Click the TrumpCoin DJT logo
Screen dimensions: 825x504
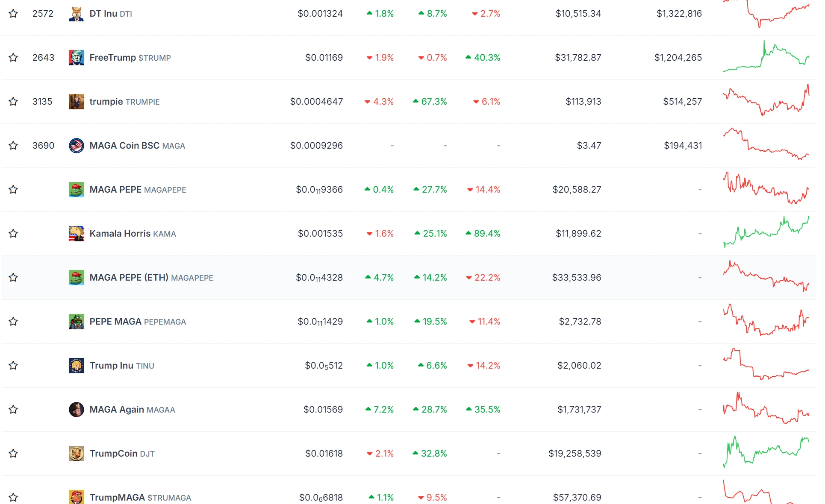pos(76,454)
